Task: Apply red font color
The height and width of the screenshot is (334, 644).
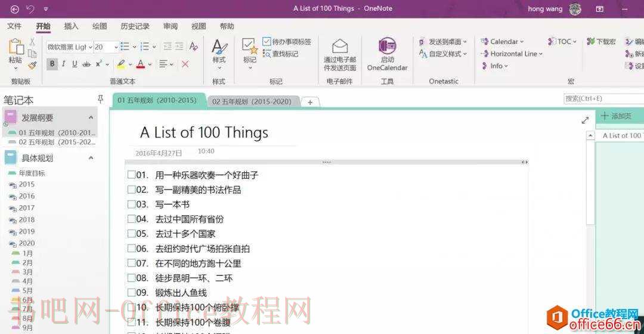Action: 141,64
